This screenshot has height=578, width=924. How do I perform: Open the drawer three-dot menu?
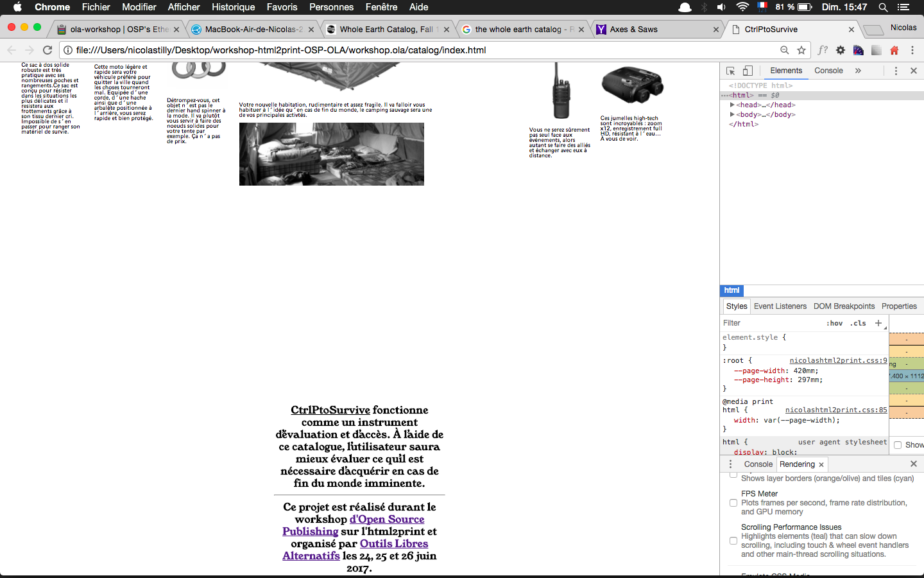coord(730,464)
